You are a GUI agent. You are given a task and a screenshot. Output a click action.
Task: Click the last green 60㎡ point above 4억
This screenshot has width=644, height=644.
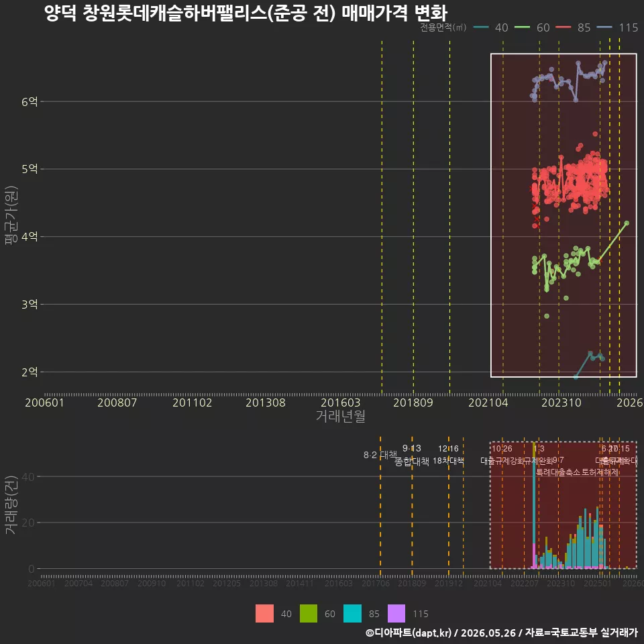click(x=627, y=223)
